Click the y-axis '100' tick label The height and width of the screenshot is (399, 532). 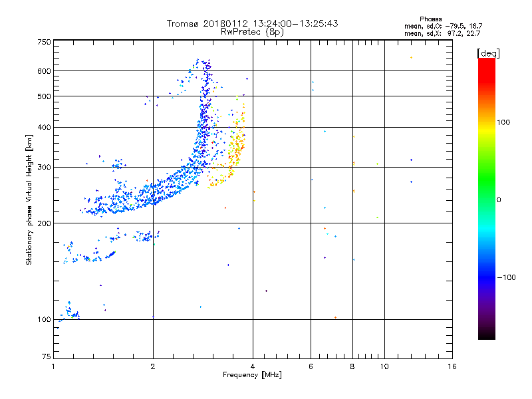(x=44, y=320)
